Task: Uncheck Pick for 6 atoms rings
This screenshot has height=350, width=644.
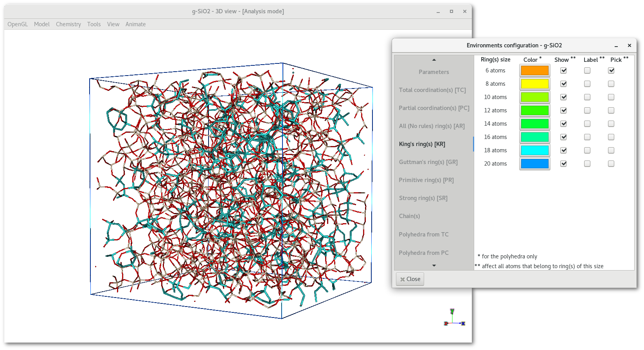Action: 611,70
